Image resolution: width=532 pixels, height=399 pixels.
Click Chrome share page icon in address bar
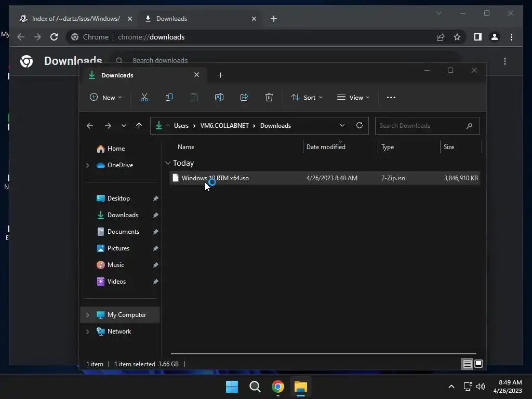441,37
